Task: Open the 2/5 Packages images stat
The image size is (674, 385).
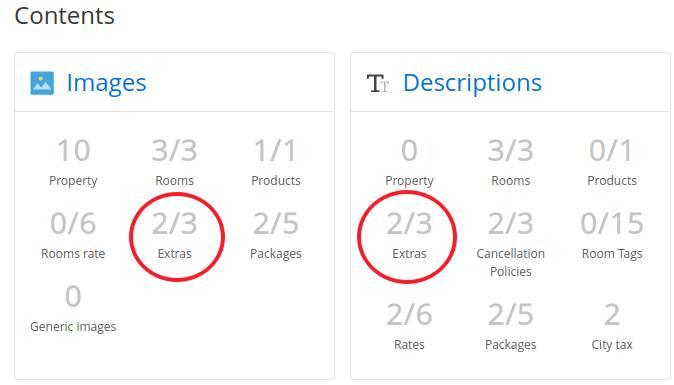Action: coord(276,235)
